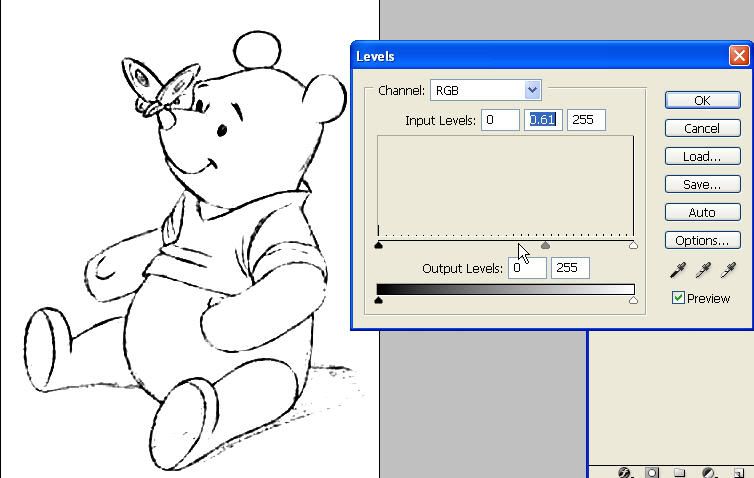Click the "Output Levels:" label

pos(462,268)
